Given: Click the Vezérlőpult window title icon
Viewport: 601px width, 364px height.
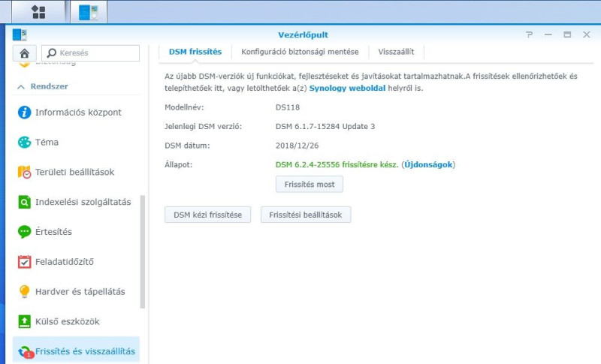Looking at the screenshot, I should pyautogui.click(x=20, y=35).
